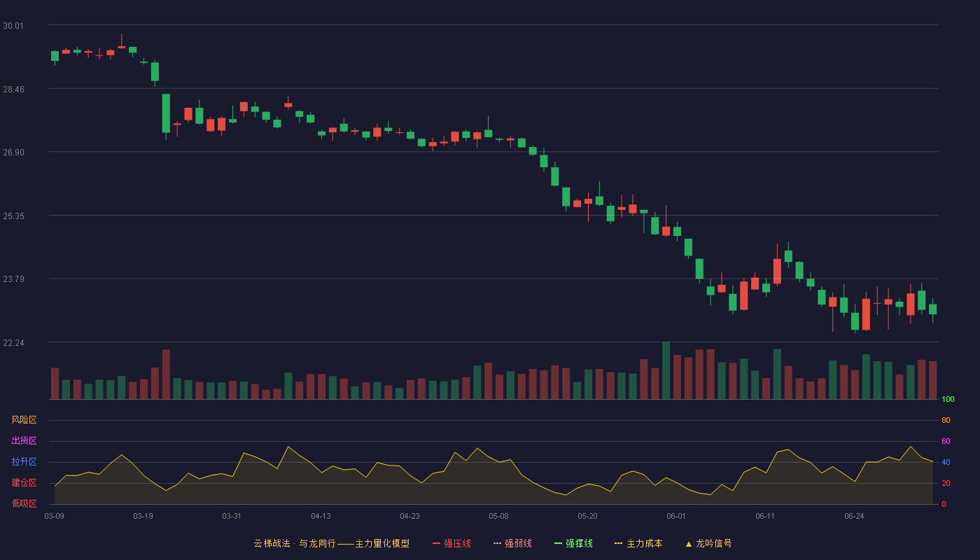Click the 风险区 zone label
This screenshot has height=560, width=980.
(24, 420)
